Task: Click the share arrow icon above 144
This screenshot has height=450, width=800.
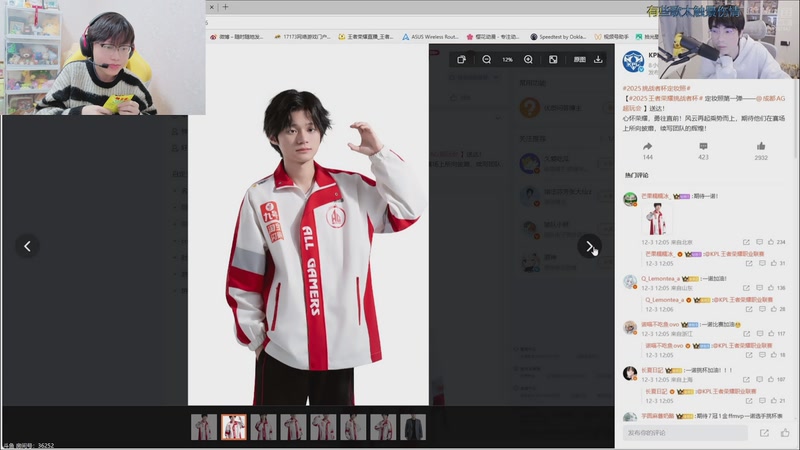Action: click(x=647, y=146)
